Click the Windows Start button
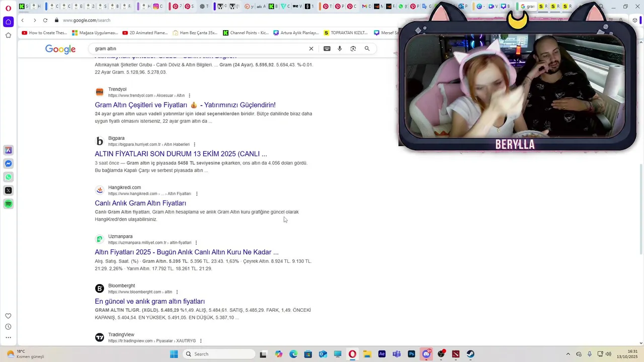Viewport: 644px width, 362px height. click(174, 354)
